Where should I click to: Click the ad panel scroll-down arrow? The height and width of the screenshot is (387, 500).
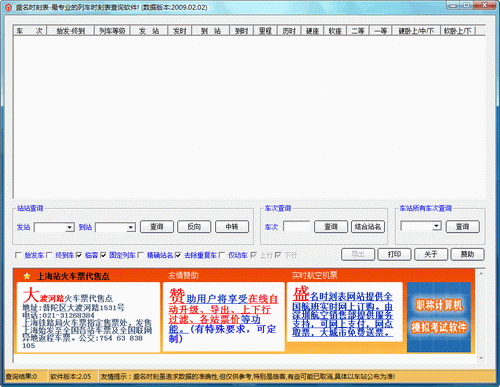481,358
